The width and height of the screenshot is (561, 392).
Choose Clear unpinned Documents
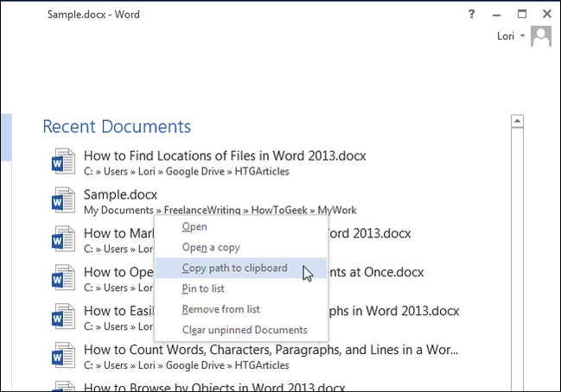pos(241,330)
